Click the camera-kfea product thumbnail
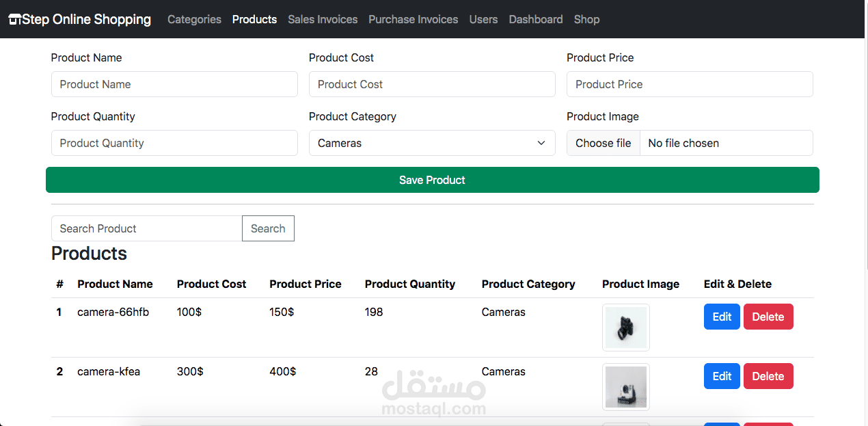The width and height of the screenshot is (868, 426). coord(625,387)
